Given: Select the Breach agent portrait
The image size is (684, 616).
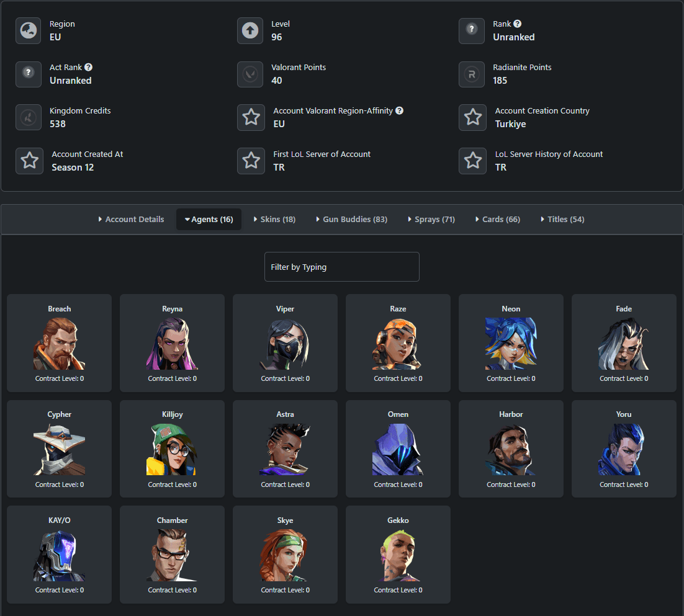Looking at the screenshot, I should [x=60, y=344].
